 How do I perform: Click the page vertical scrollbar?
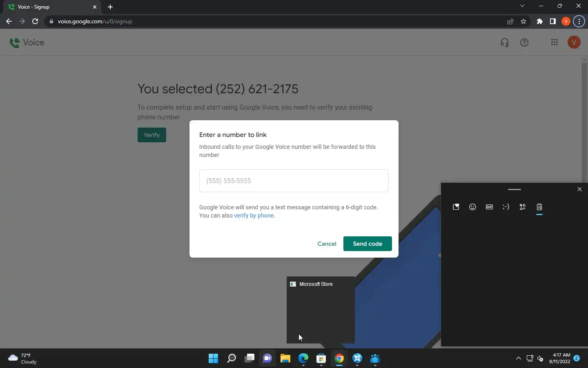click(x=584, y=123)
